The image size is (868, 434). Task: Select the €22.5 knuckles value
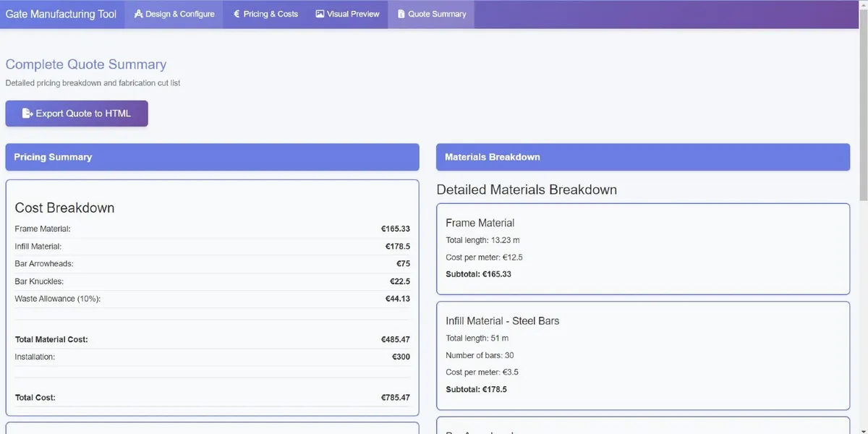click(400, 281)
